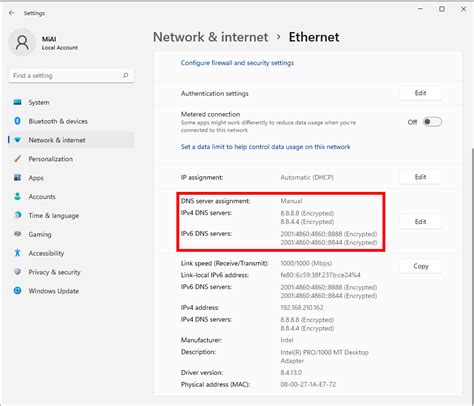Open the Gaming controller icon
Image resolution: width=474 pixels, height=406 pixels.
coord(17,234)
